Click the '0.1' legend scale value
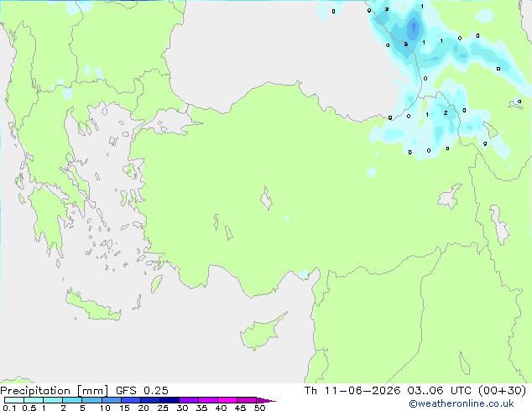The image size is (532, 411). (9, 408)
